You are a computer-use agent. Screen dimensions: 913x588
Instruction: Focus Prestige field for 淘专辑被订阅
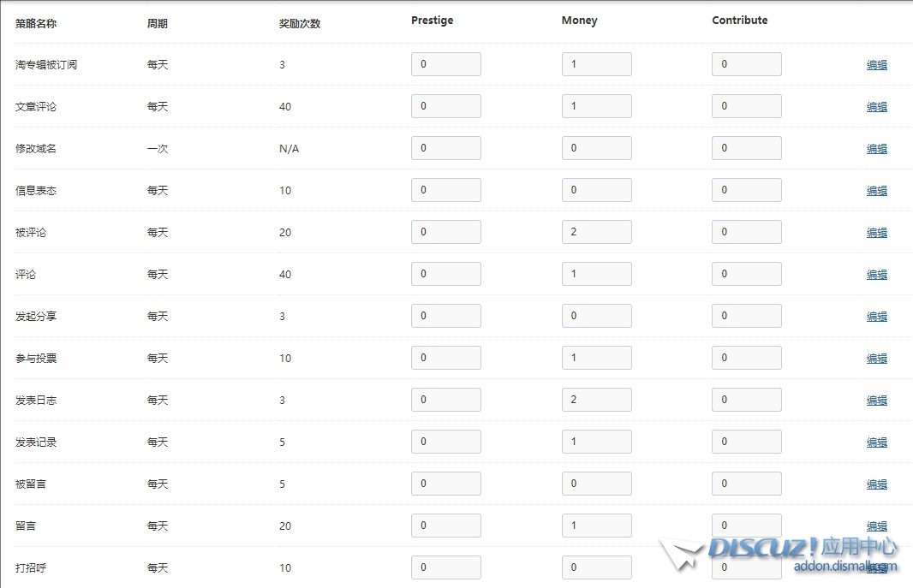[445, 64]
